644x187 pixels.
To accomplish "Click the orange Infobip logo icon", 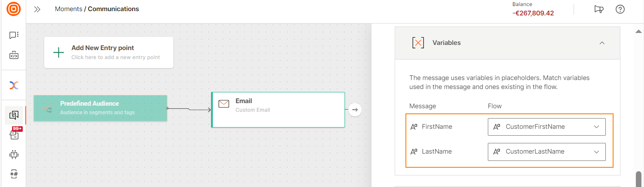I will (14, 9).
